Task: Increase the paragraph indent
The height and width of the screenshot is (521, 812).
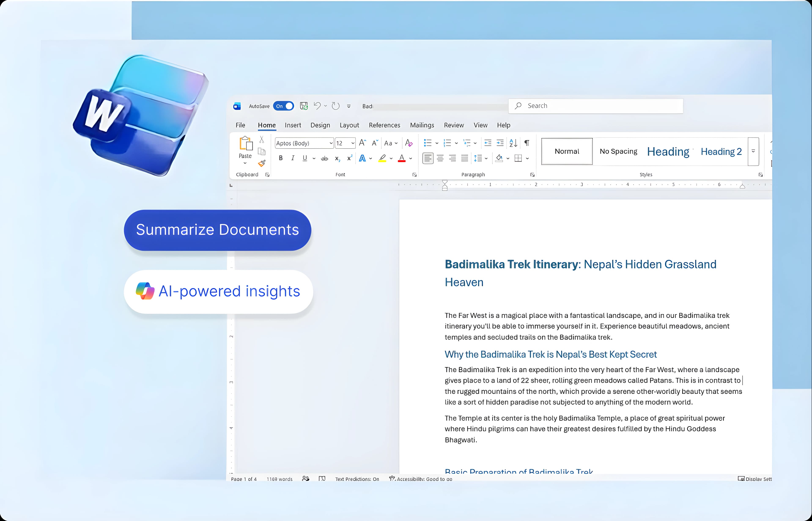Action: point(500,143)
